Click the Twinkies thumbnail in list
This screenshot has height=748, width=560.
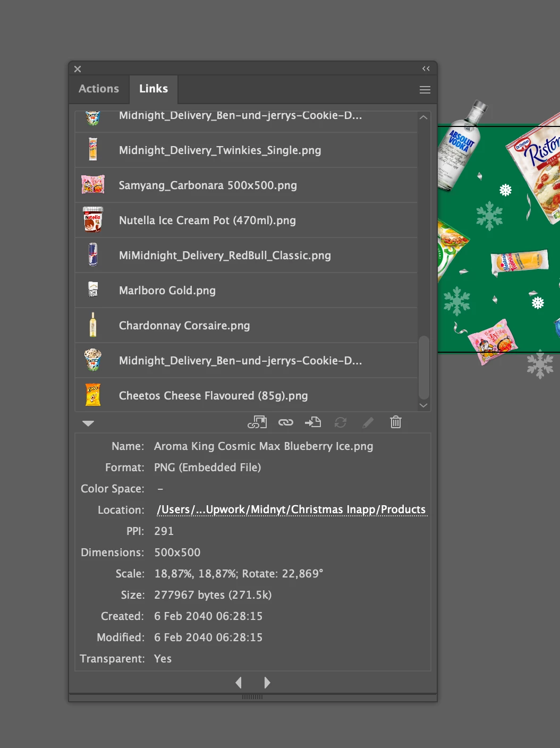(93, 149)
